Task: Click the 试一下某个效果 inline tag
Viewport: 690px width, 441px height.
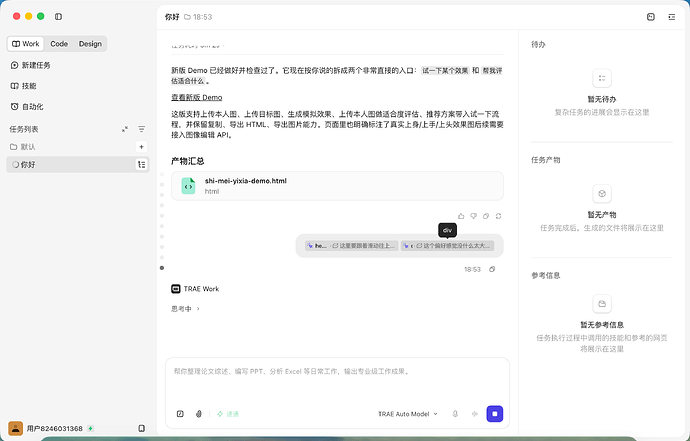Action: tap(445, 70)
